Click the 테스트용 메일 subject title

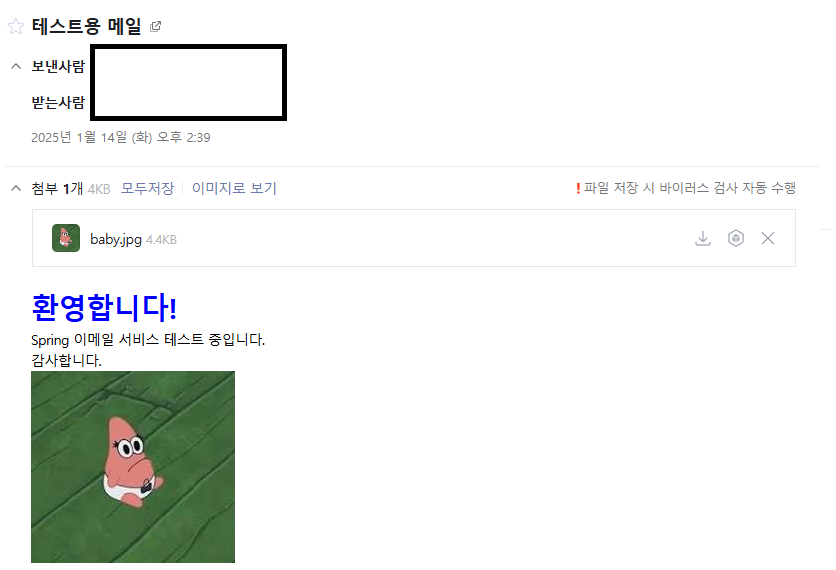86,26
